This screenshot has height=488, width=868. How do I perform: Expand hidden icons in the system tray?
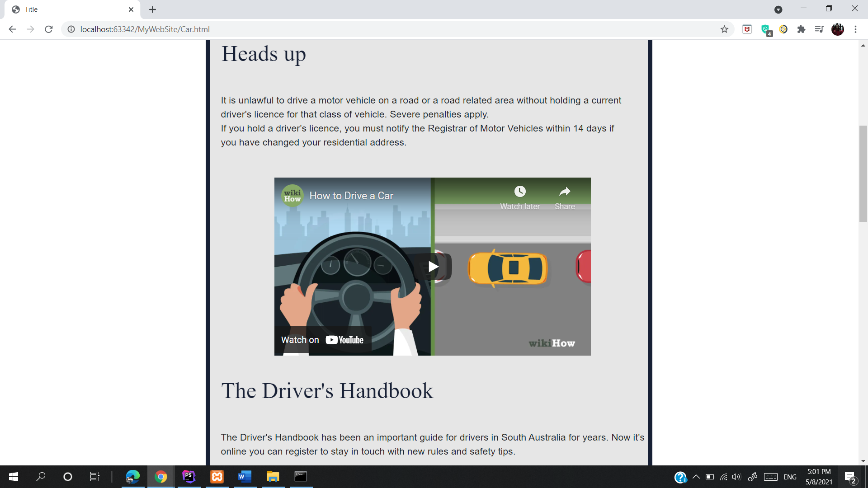696,477
